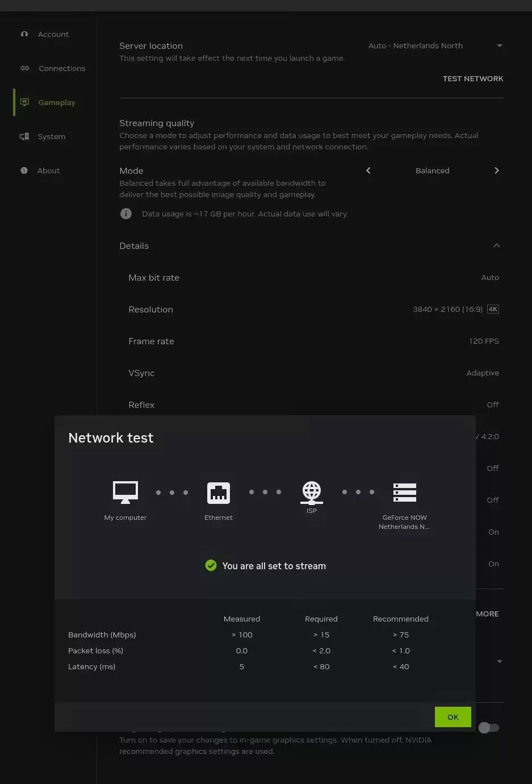Click the My computer icon in Network test

coord(125,493)
